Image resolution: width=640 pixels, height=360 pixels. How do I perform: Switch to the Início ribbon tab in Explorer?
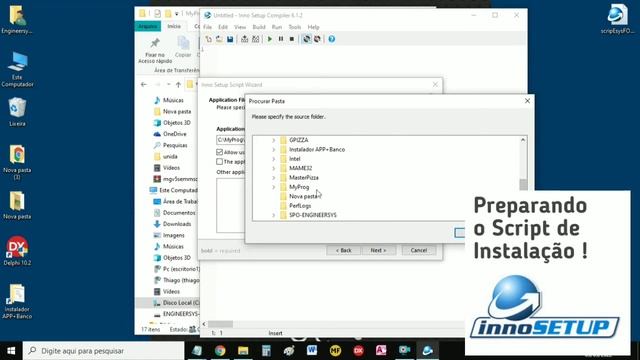click(174, 26)
